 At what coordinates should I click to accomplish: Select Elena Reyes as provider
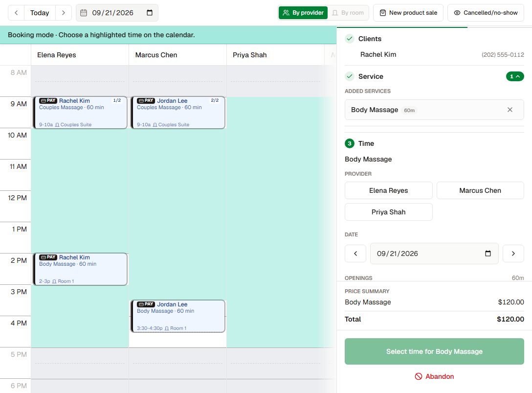coord(388,190)
